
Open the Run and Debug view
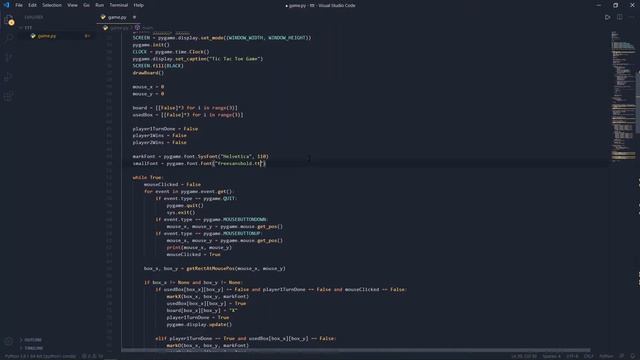(x=9, y=77)
